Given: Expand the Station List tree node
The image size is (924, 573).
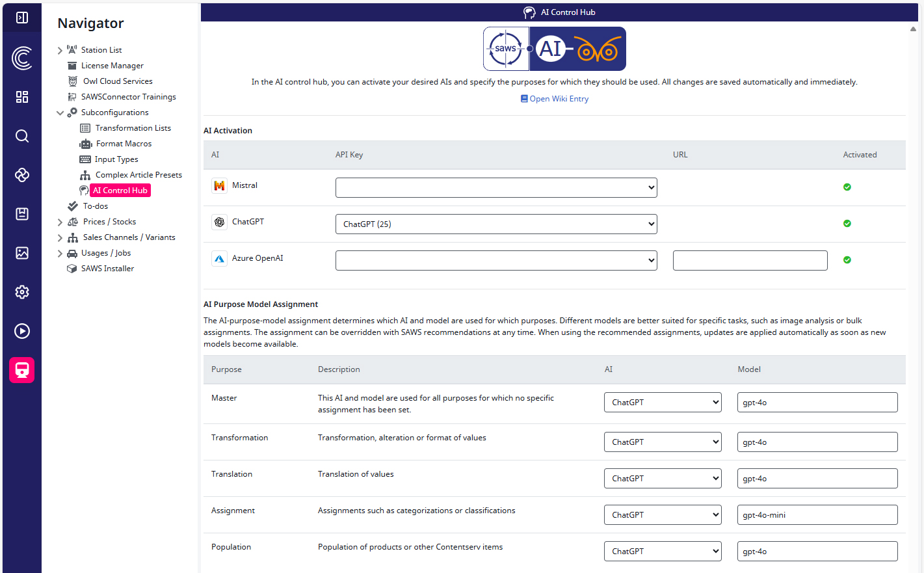Looking at the screenshot, I should pos(60,50).
